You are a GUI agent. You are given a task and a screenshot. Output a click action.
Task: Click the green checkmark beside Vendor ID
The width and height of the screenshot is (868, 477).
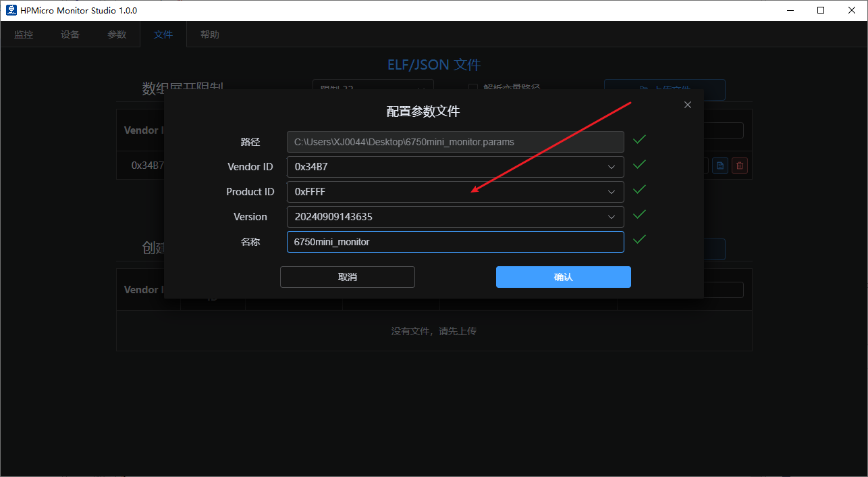coord(639,164)
